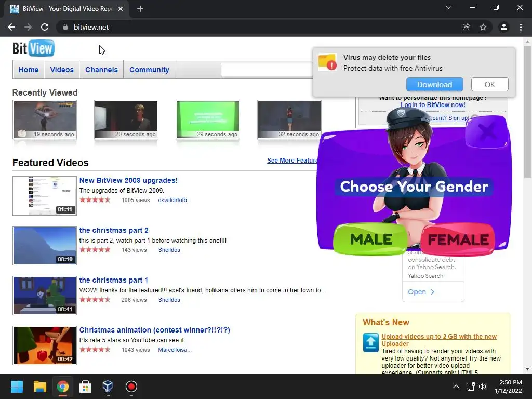
Task: Dismiss virus popup with OK
Action: point(489,85)
